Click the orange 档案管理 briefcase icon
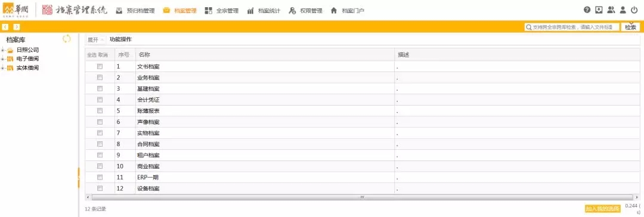 (x=166, y=11)
